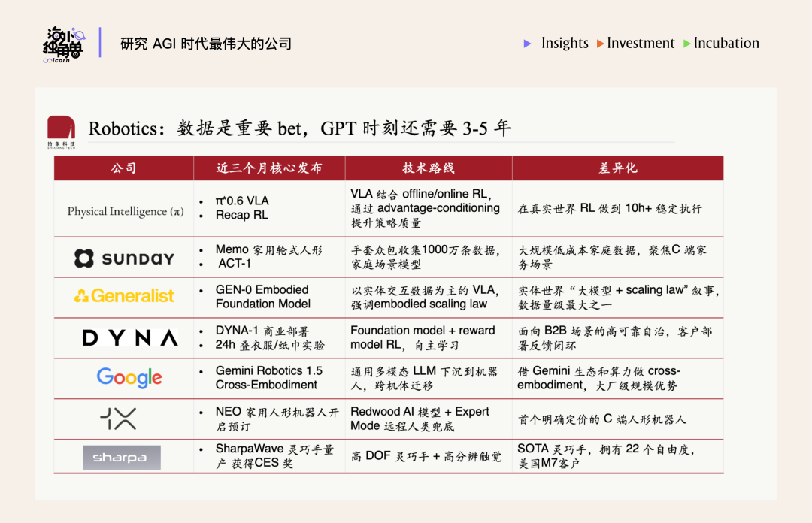Click the 近三个月核心发布 column header
The width and height of the screenshot is (812, 523).
click(x=269, y=168)
